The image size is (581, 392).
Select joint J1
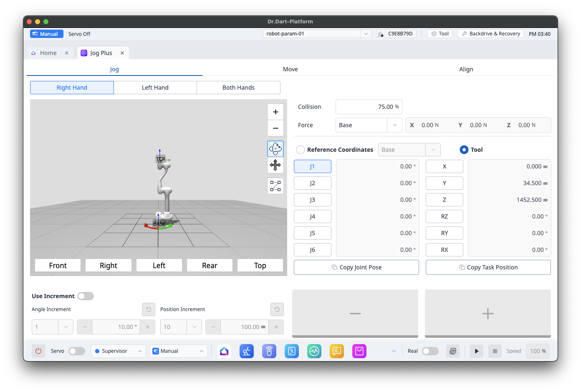click(313, 166)
